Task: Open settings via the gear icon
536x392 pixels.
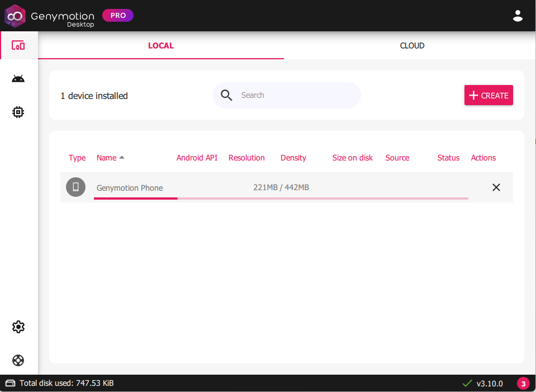Action: pyautogui.click(x=18, y=327)
